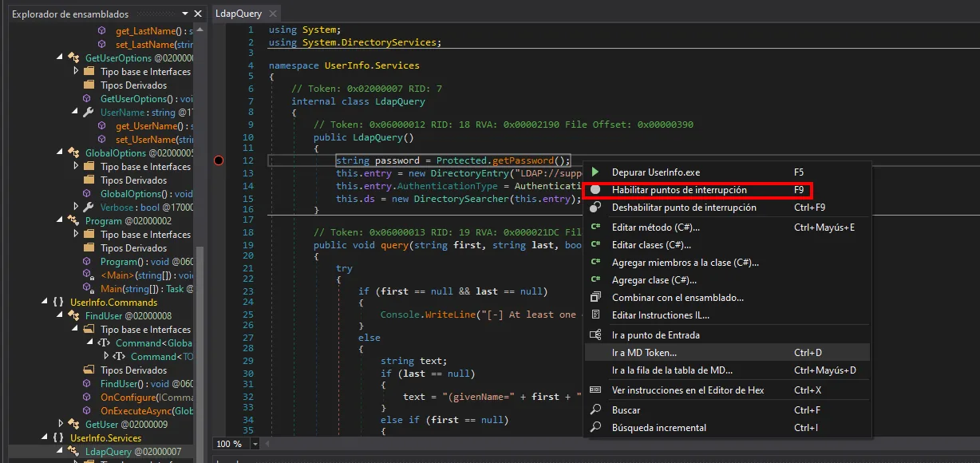Collapse the GlobalOptions class node

(x=61, y=153)
